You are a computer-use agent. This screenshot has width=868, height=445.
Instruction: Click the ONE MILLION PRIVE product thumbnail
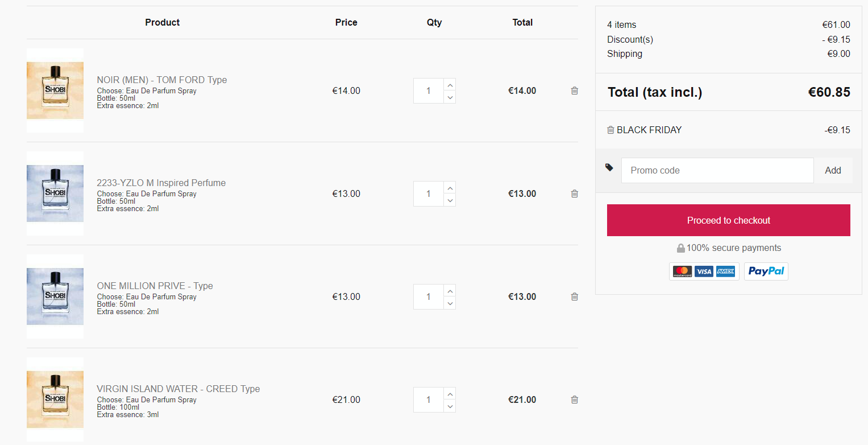click(x=55, y=296)
